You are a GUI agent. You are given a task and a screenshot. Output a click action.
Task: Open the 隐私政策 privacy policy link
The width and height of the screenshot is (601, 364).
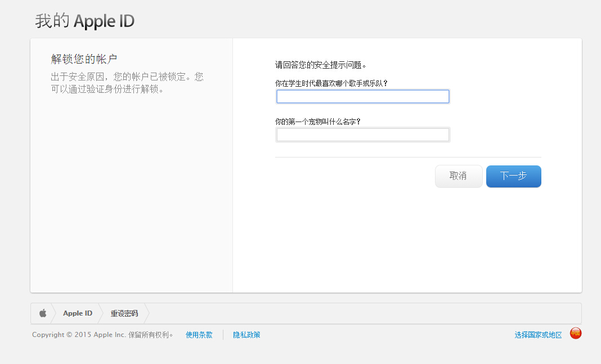click(246, 335)
